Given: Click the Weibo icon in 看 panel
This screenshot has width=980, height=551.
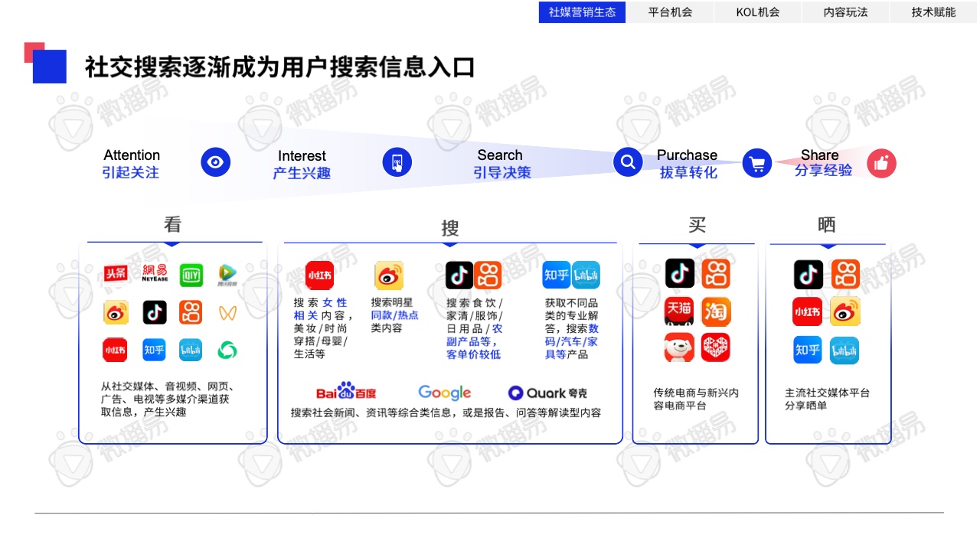Looking at the screenshot, I should tap(116, 312).
